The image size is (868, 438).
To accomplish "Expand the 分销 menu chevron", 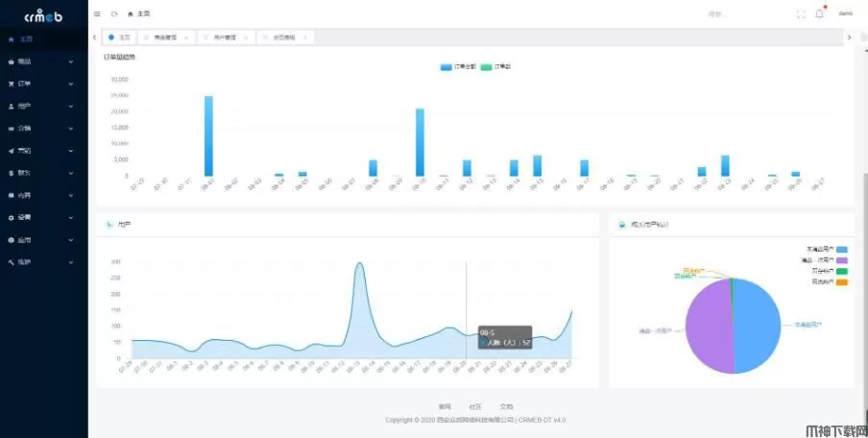I will (x=71, y=129).
